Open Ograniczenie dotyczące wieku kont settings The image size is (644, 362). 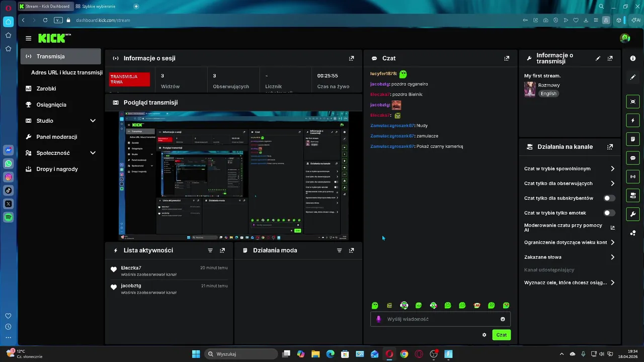pos(570,242)
